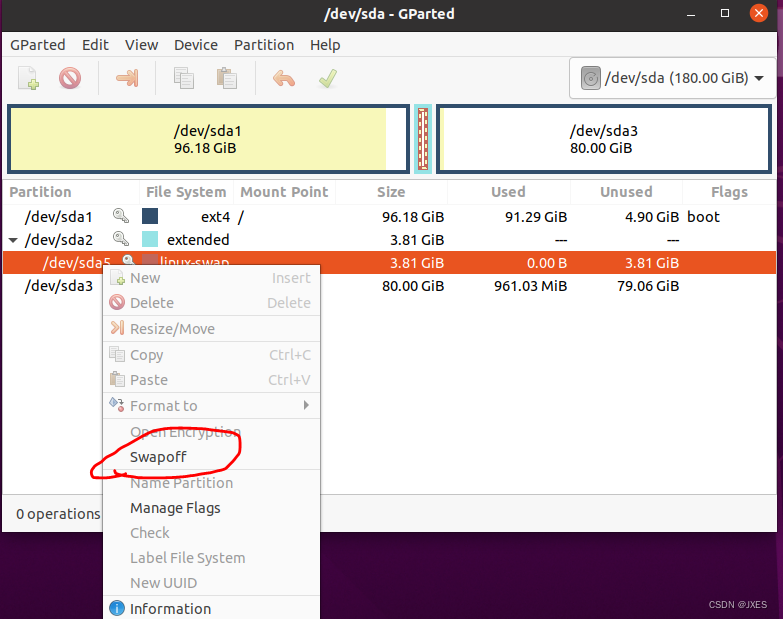
Task: Click the New partition toolbar icon
Action: point(28,78)
